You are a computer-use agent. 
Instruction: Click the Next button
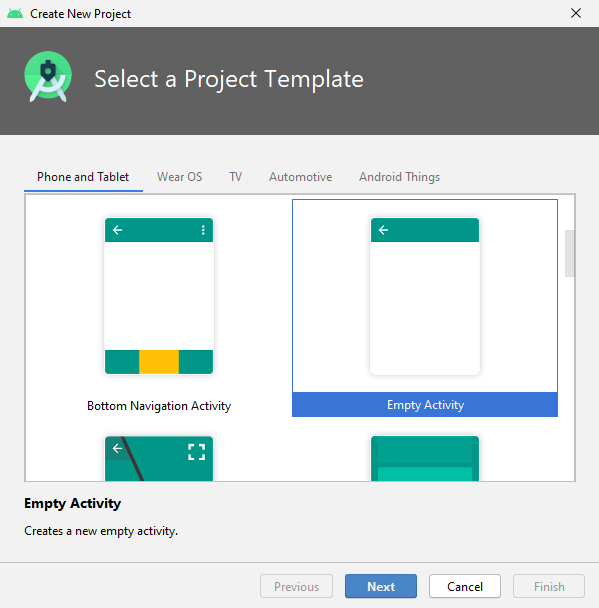click(381, 586)
